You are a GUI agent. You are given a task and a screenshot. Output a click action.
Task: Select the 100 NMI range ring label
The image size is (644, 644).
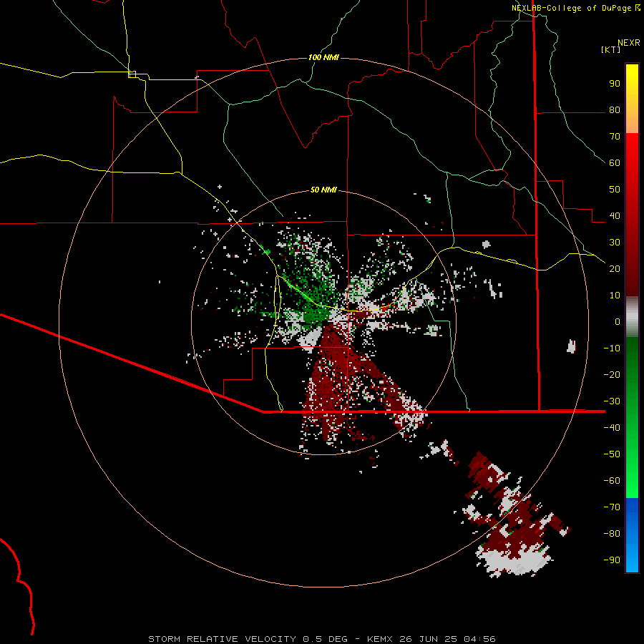pos(323,57)
